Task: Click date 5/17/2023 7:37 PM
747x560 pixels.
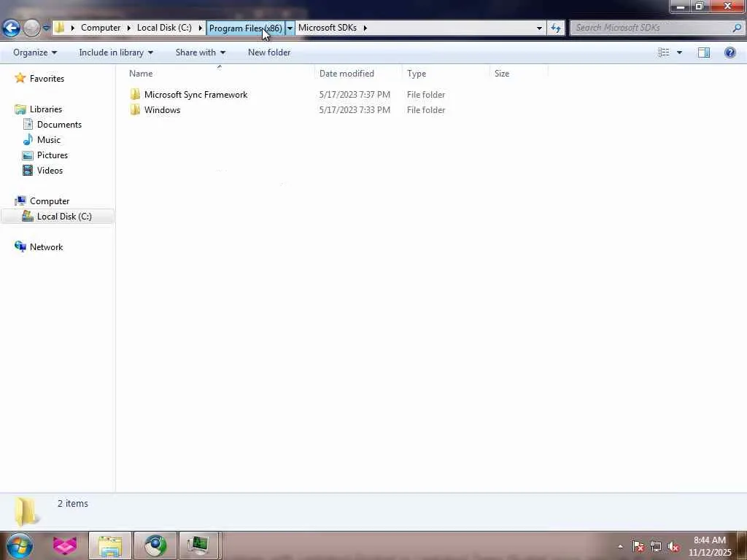Action: coord(355,94)
